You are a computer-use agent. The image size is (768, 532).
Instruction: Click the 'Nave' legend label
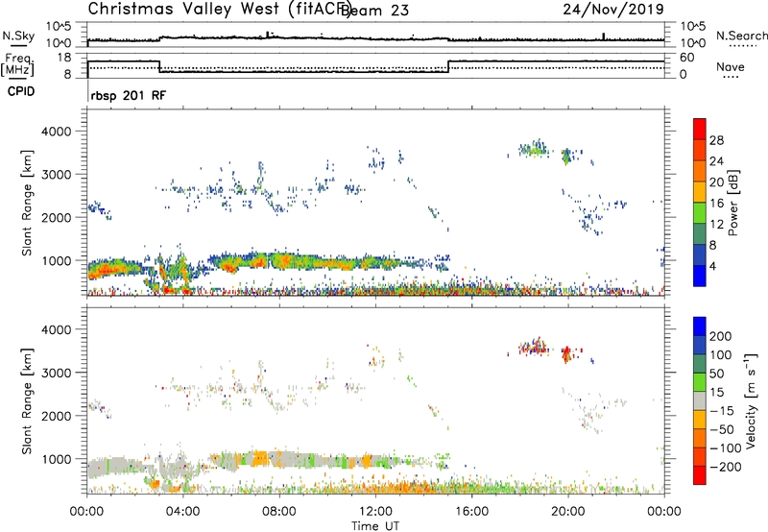pos(730,66)
